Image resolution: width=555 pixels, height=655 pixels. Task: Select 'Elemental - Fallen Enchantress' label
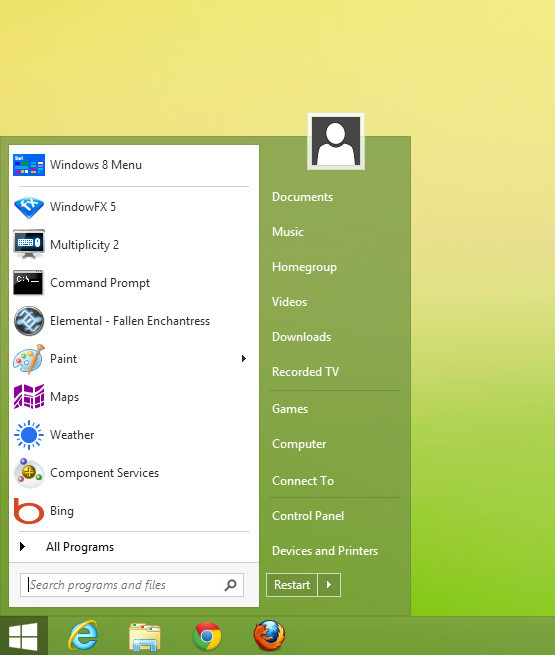[130, 321]
